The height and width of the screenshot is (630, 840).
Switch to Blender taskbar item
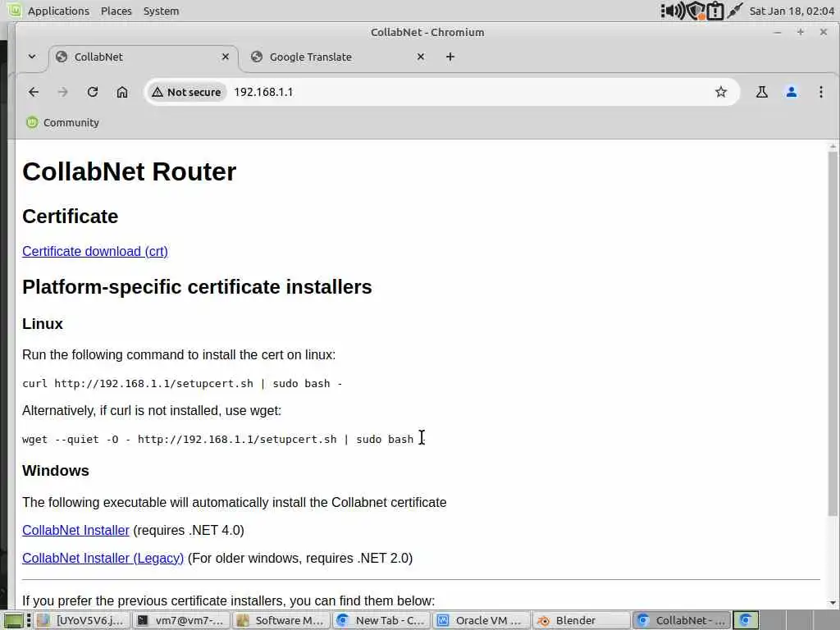(582, 620)
